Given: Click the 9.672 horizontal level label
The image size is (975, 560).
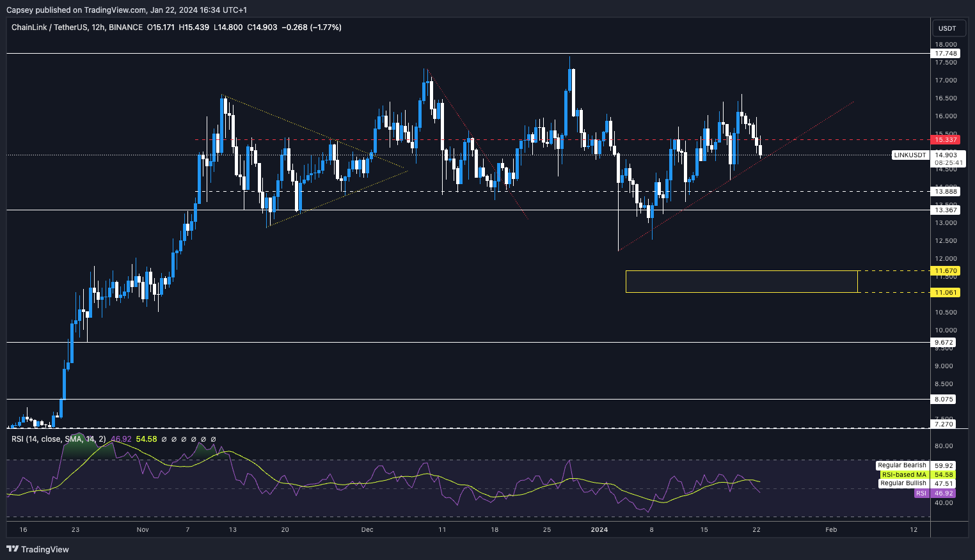Looking at the screenshot, I should [x=944, y=343].
